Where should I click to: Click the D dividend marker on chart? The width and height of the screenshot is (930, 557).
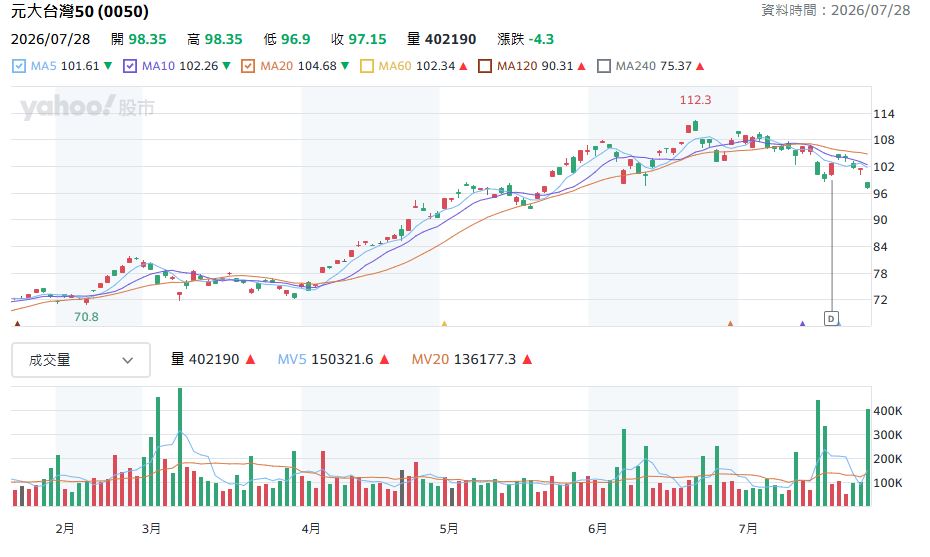click(x=831, y=319)
